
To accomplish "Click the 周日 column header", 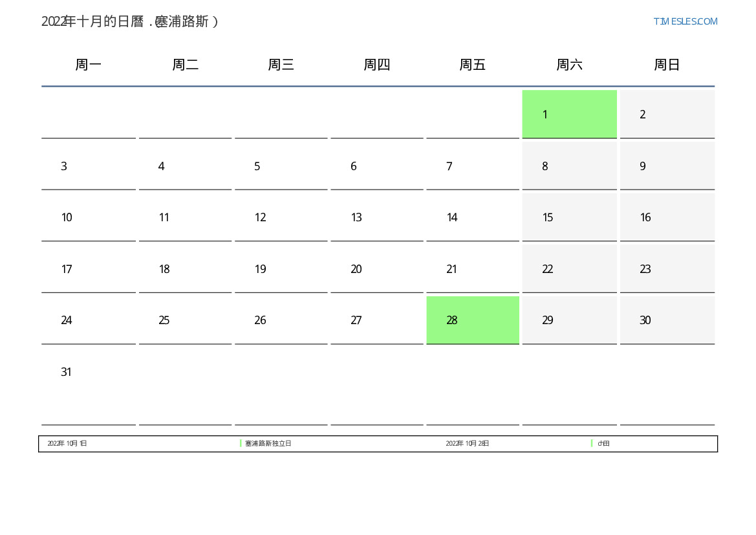I will (667, 65).
